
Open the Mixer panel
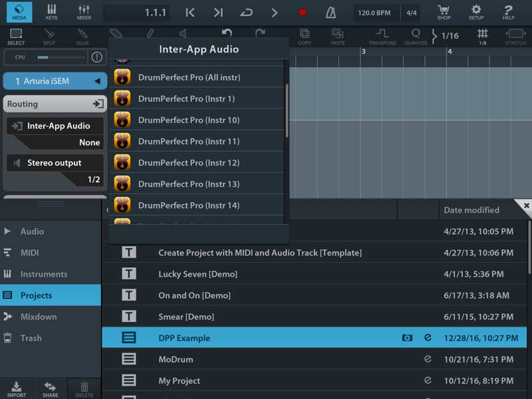[x=84, y=12]
